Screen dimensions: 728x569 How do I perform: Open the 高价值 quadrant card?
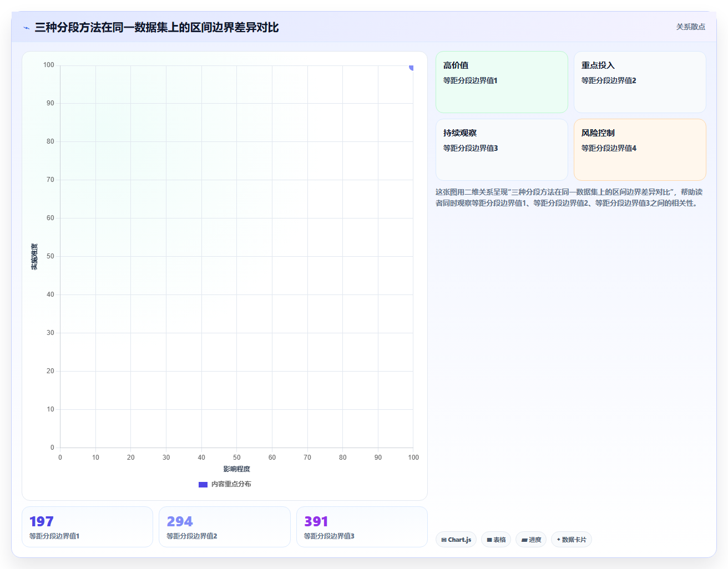pos(502,82)
